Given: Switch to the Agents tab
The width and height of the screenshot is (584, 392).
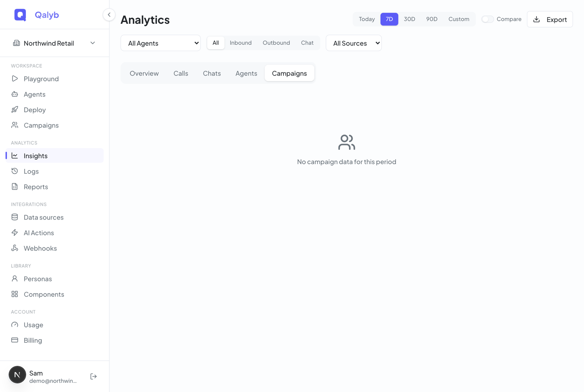Looking at the screenshot, I should point(246,73).
